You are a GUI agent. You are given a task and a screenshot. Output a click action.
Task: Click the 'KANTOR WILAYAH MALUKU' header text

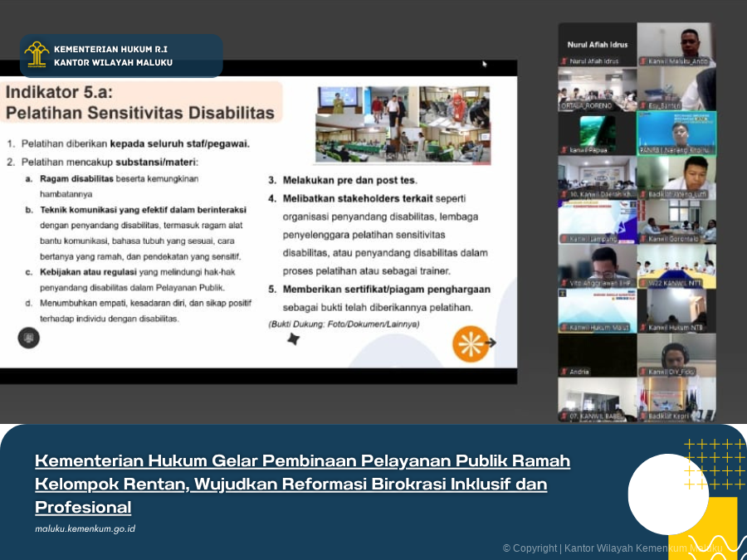[x=114, y=62]
